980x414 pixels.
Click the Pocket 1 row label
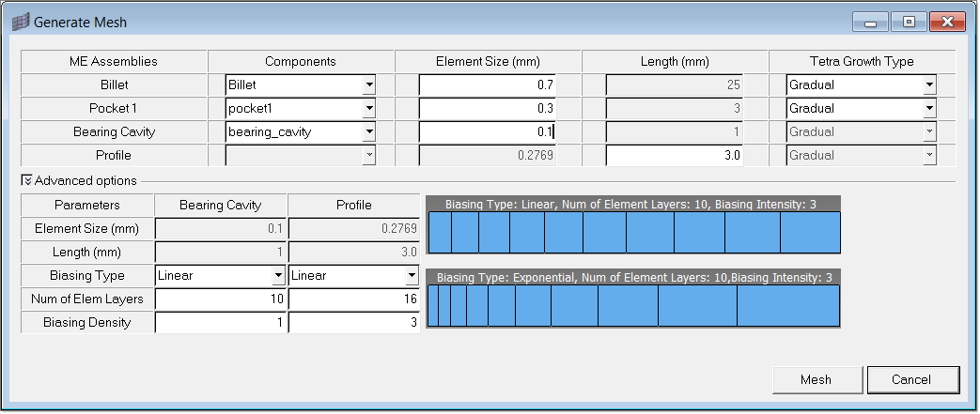pos(114,109)
